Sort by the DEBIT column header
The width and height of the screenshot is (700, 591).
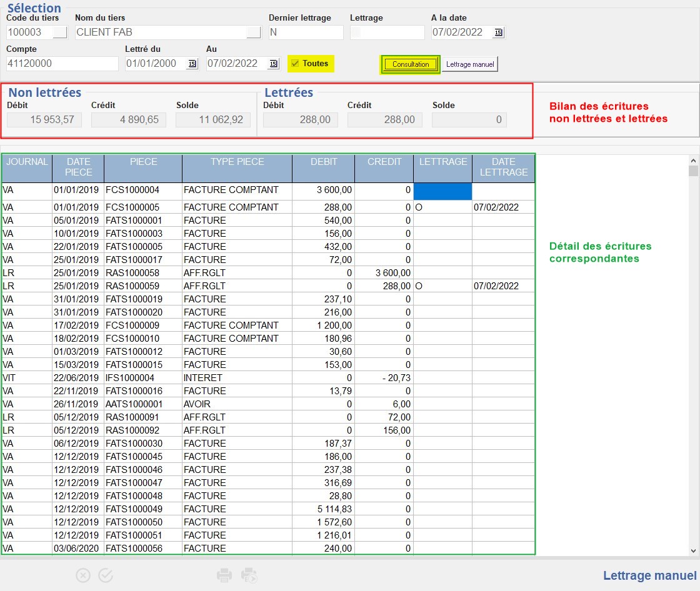(x=323, y=168)
